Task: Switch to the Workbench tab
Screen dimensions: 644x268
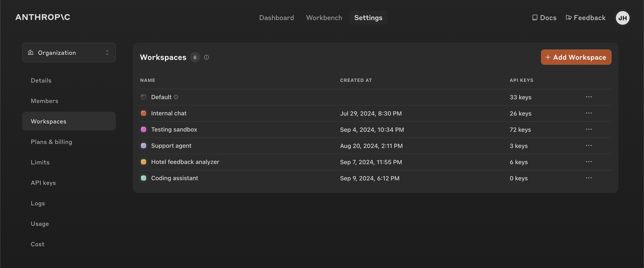Action: click(324, 17)
